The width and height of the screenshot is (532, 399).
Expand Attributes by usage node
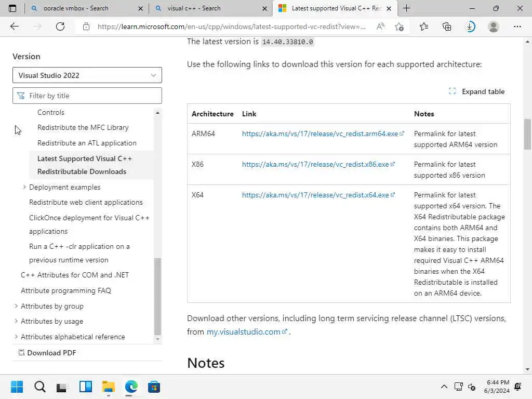[x=16, y=321]
